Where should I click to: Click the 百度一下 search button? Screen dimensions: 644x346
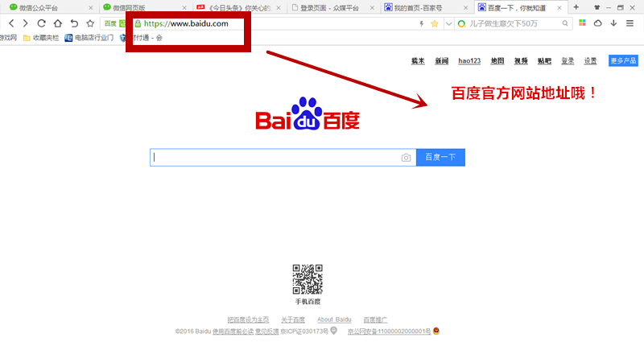[440, 158]
